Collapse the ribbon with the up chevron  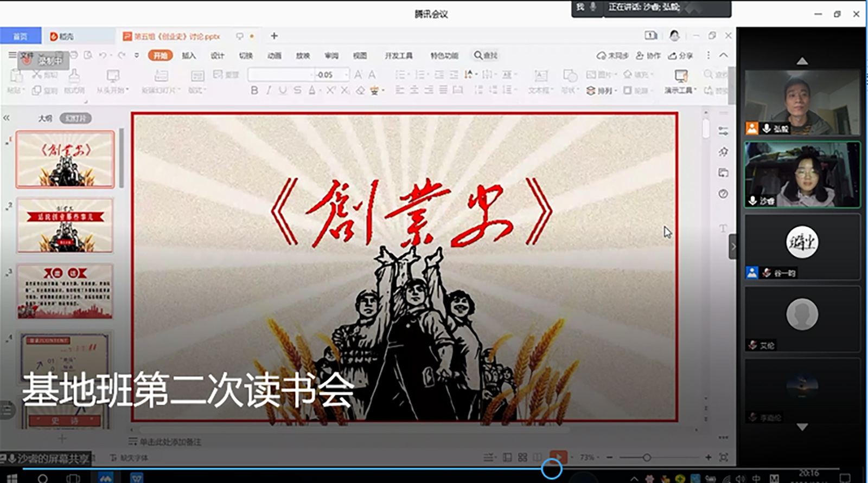(x=724, y=55)
